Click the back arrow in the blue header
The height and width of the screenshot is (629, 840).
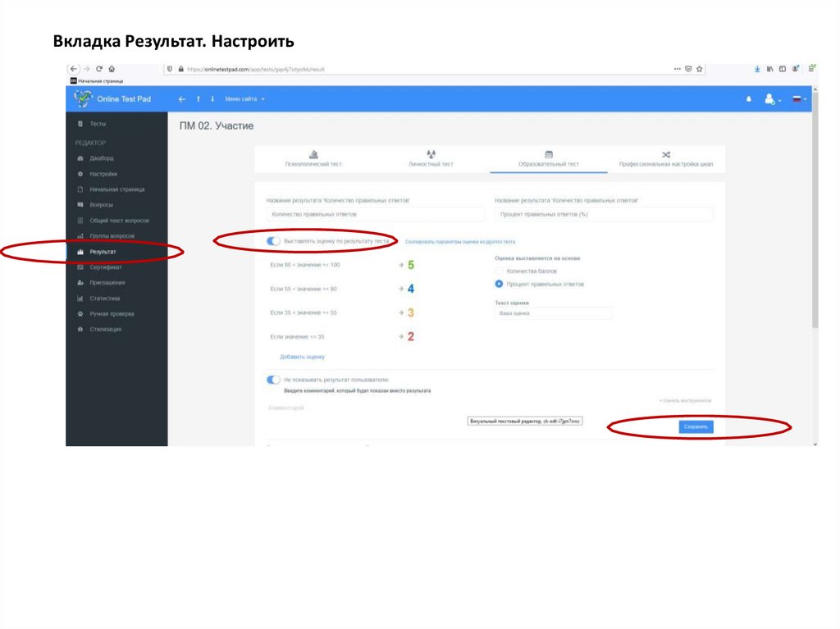point(182,99)
